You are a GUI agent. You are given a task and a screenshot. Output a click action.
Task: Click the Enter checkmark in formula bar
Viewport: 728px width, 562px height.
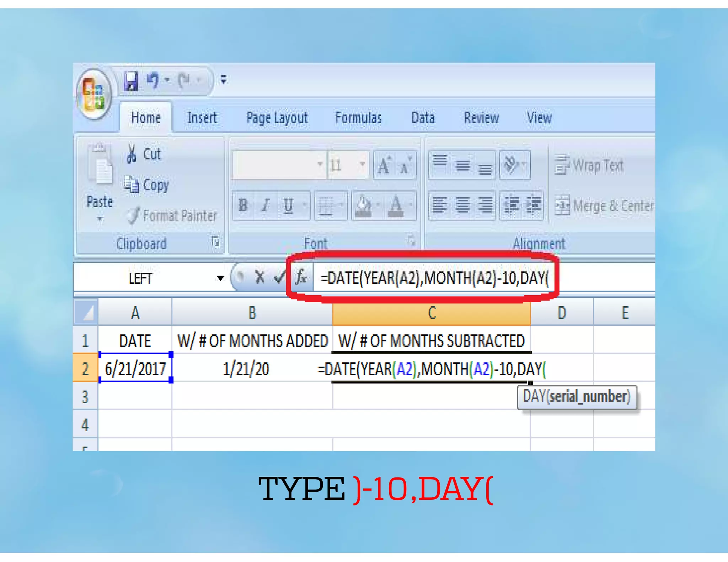pyautogui.click(x=279, y=277)
